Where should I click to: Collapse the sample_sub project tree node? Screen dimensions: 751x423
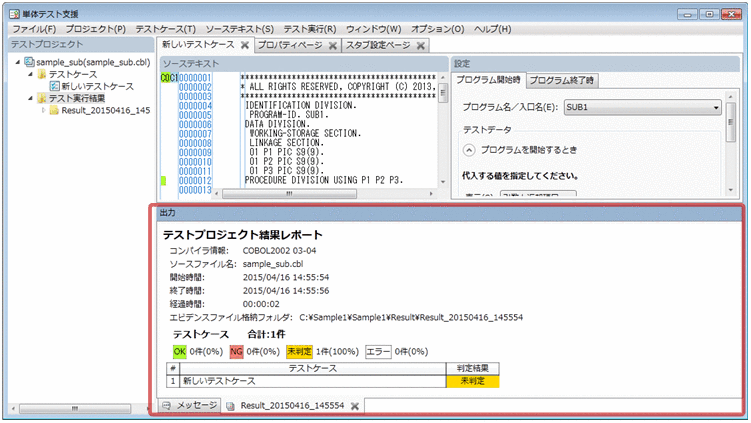coord(18,62)
